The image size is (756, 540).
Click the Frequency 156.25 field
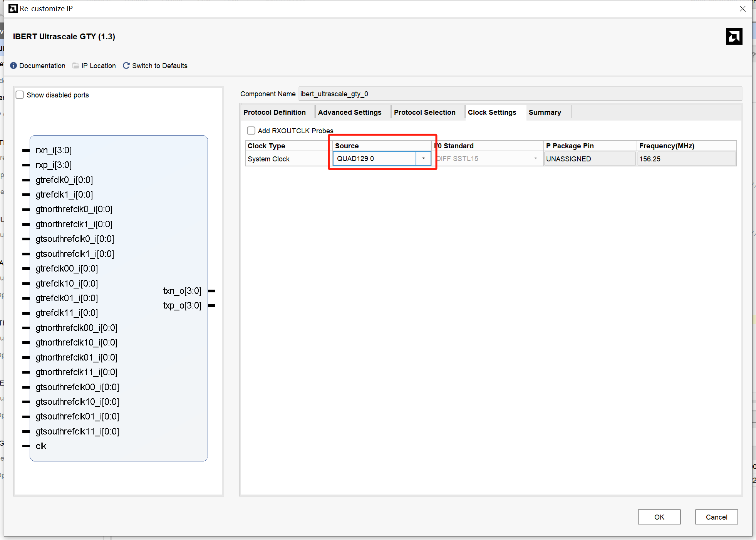point(686,159)
